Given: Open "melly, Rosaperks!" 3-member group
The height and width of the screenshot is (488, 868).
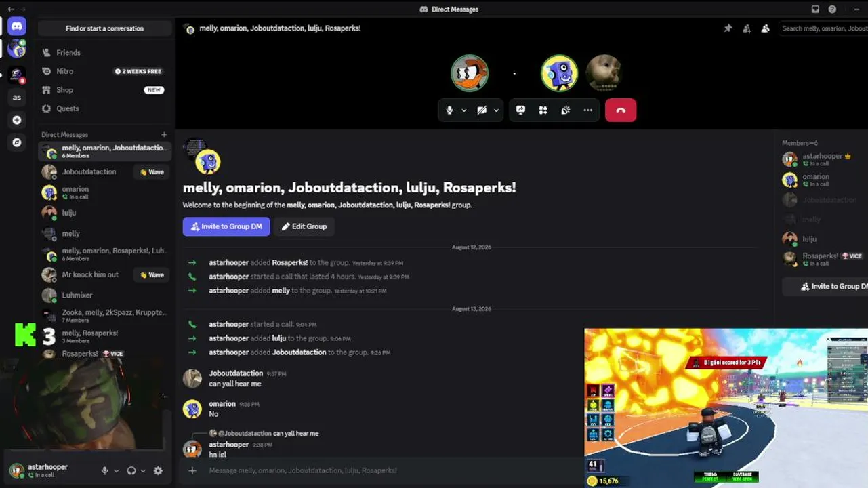Looking at the screenshot, I should (x=105, y=336).
